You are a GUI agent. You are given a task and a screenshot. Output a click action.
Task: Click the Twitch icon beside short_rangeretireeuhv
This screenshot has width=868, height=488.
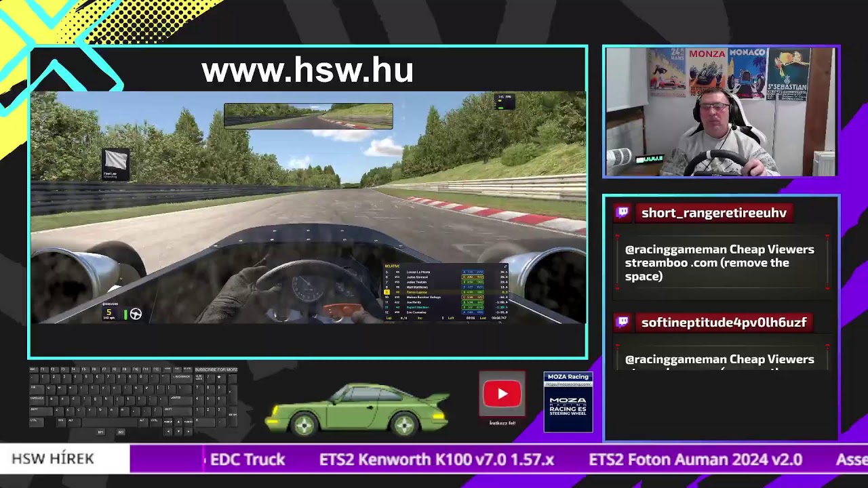pos(623,213)
